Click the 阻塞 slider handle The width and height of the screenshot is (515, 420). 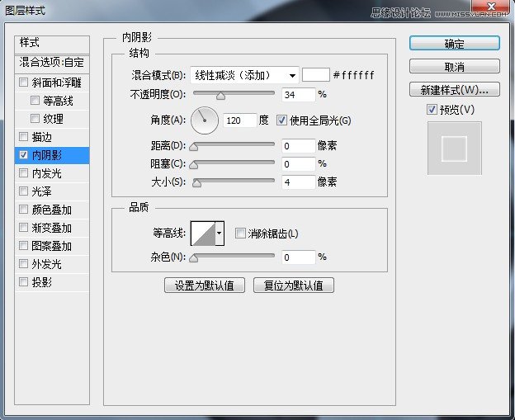[194, 164]
